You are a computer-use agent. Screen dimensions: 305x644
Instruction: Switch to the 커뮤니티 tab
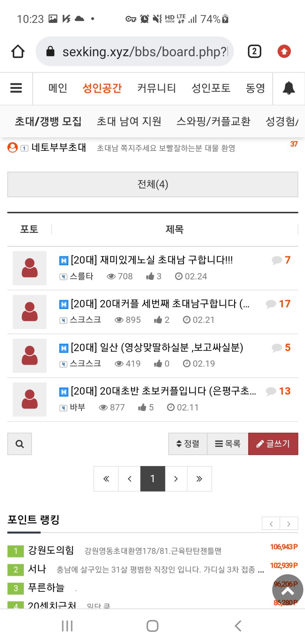pos(156,88)
